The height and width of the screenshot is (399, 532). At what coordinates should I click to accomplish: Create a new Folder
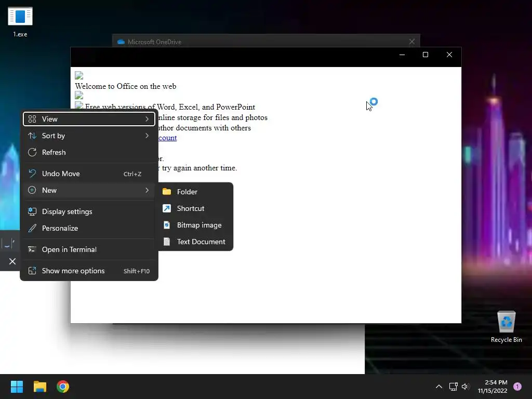tap(195, 192)
